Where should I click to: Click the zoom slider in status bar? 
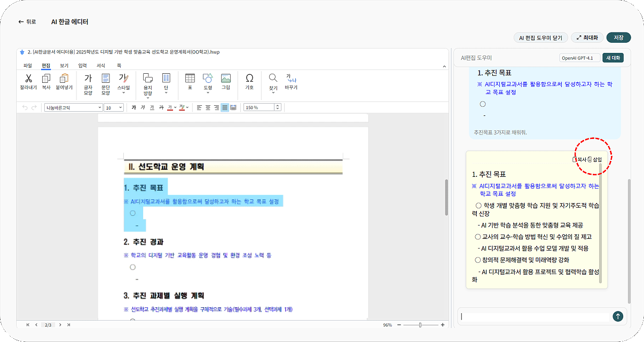[420, 325]
